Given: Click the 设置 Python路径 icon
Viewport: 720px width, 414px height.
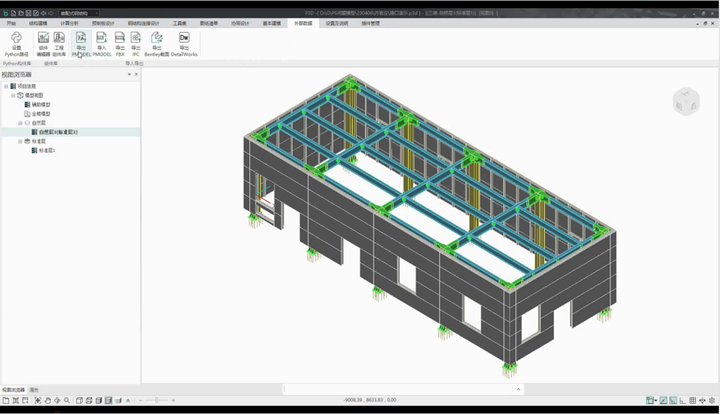Looking at the screenshot, I should (16, 41).
